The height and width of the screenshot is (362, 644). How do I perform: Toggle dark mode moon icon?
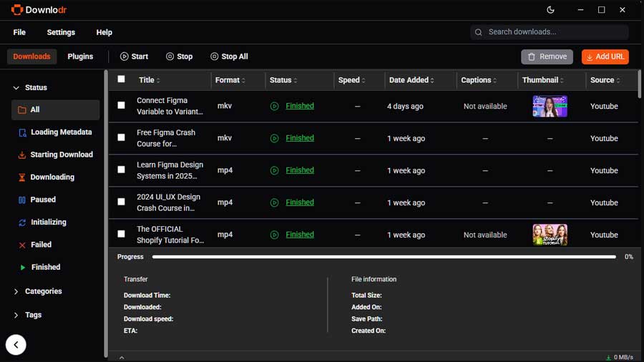click(x=550, y=10)
